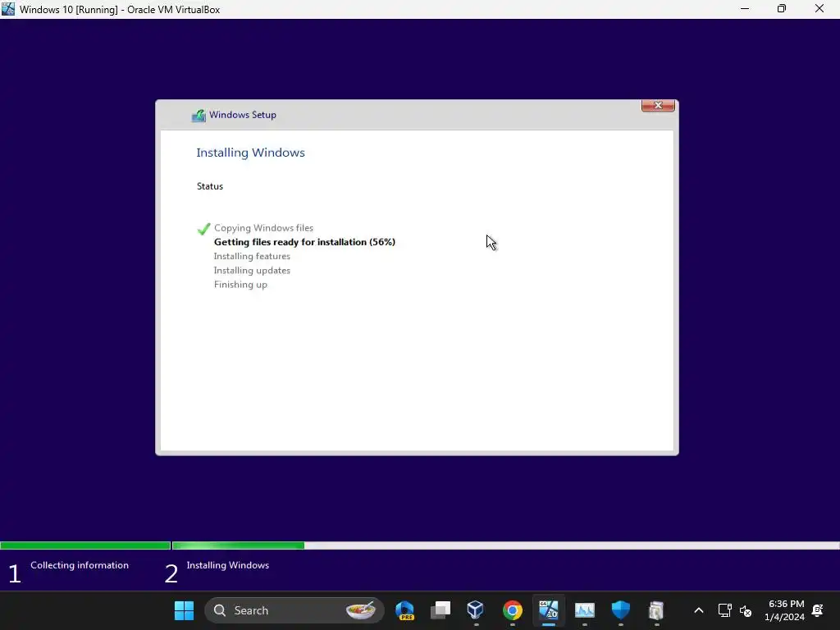The height and width of the screenshot is (630, 840).
Task: Click the muted volume tray icon
Action: point(745,610)
